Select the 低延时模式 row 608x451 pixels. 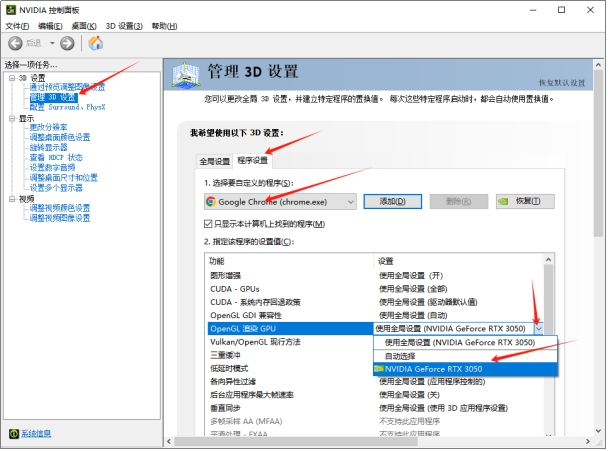point(290,368)
